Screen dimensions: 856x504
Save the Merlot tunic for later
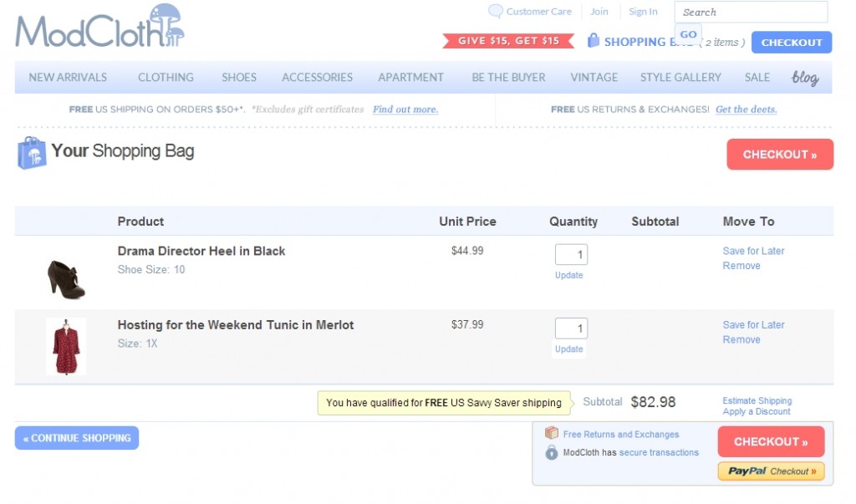tap(753, 325)
